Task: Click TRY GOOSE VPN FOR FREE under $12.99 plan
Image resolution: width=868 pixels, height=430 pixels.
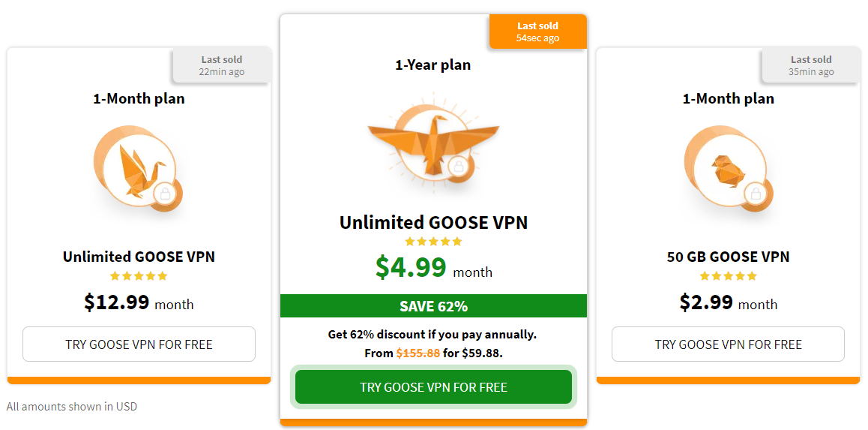Action: [x=139, y=344]
